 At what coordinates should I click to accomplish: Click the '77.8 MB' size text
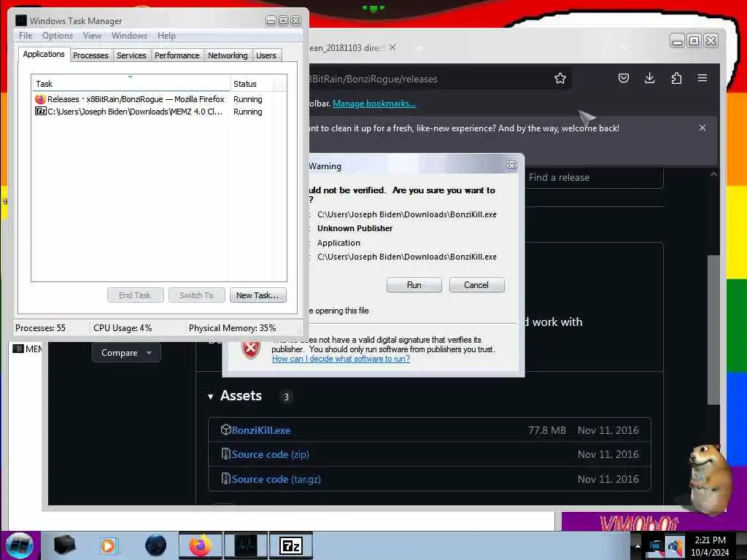point(547,430)
